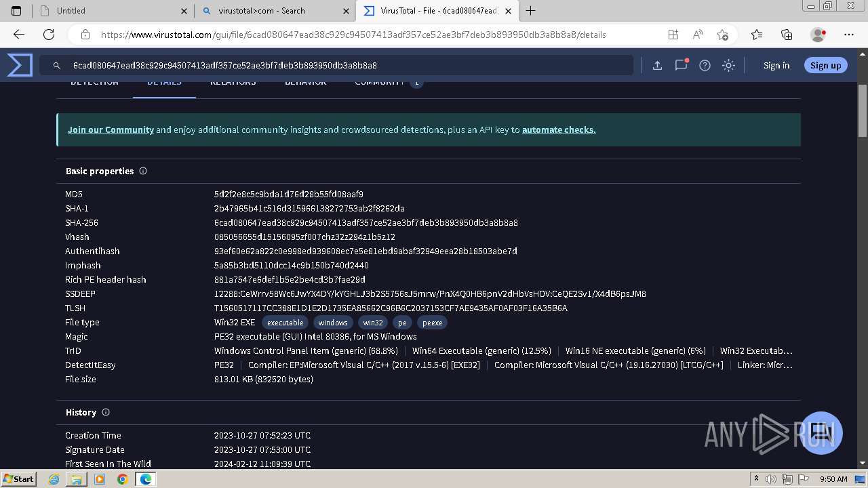Open the Collections icon
This screenshot has height=488, width=868.
point(787,35)
